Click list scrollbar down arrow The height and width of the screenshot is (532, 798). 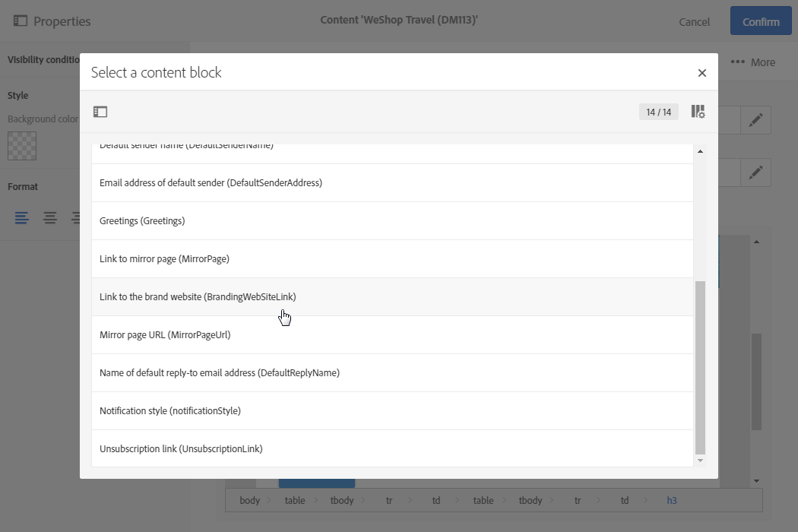pyautogui.click(x=700, y=460)
